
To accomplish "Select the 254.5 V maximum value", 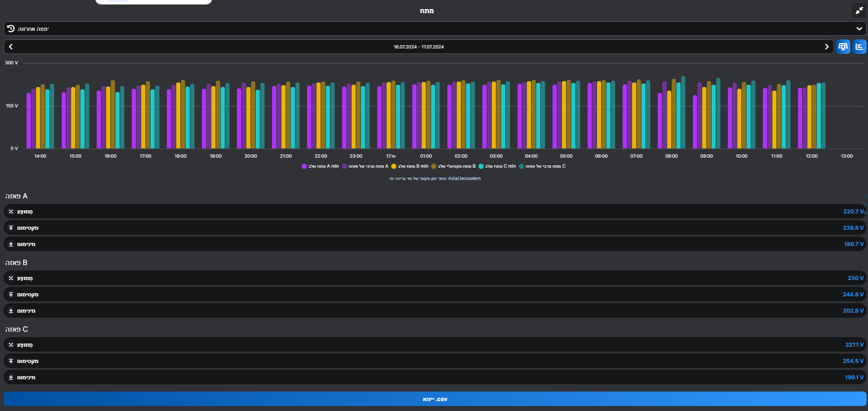I will [853, 361].
